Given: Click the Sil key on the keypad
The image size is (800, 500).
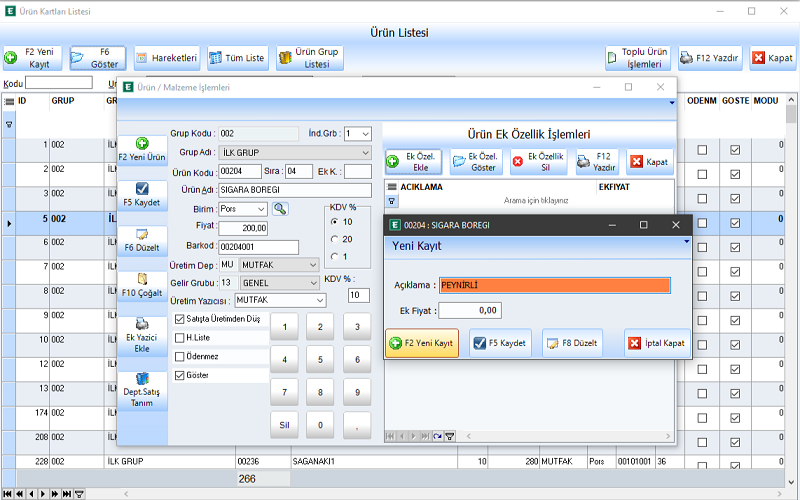Looking at the screenshot, I should click(284, 424).
